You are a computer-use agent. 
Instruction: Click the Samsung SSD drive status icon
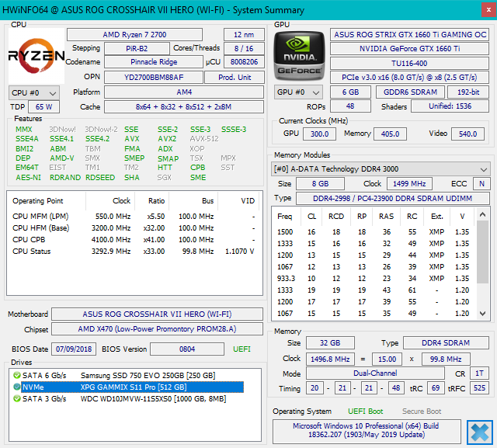pyautogui.click(x=17, y=376)
